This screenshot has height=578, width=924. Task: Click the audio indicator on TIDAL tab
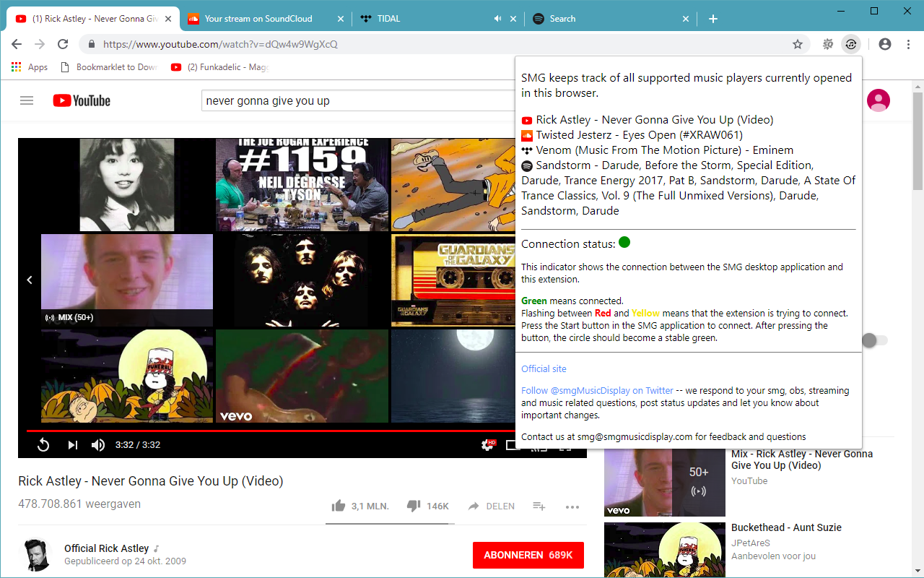[x=497, y=19]
